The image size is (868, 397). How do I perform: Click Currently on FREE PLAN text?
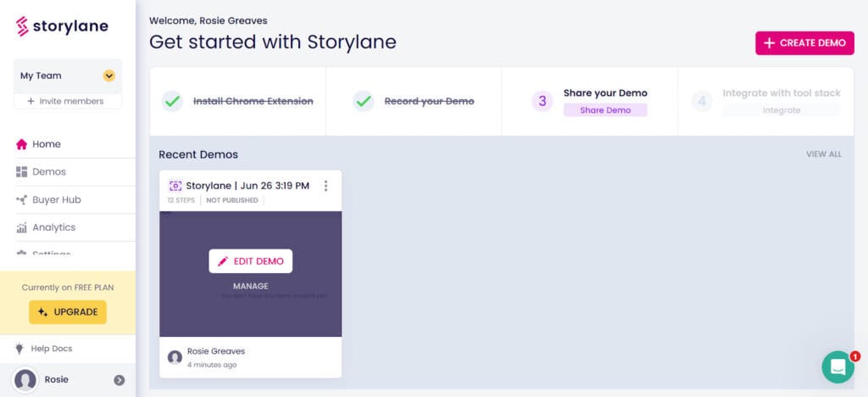(68, 288)
